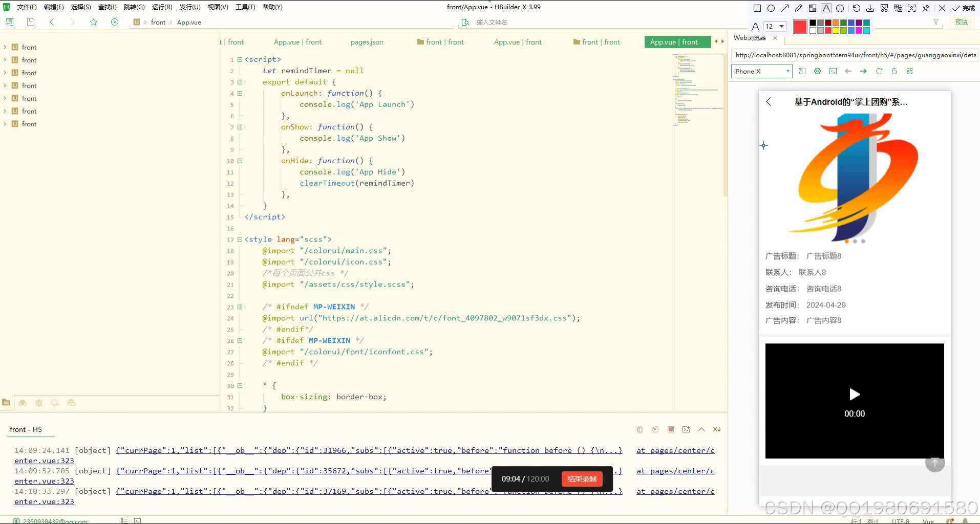Expand the first front project folder
The image size is (980, 524).
tap(5, 47)
